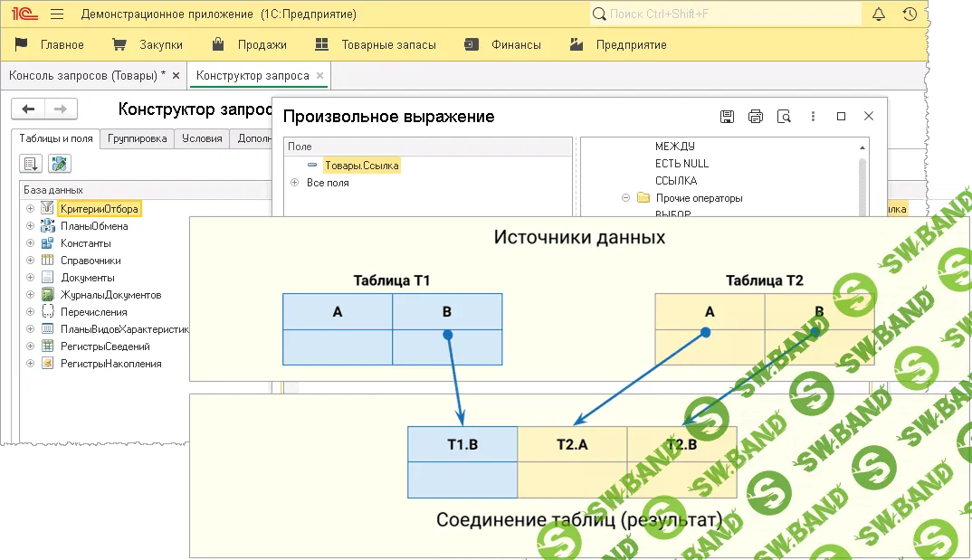
Task: Print the expression using the printer icon
Action: click(756, 116)
